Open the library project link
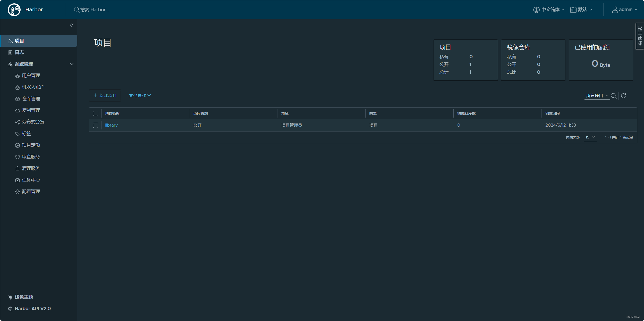This screenshot has height=321, width=644. click(x=111, y=125)
